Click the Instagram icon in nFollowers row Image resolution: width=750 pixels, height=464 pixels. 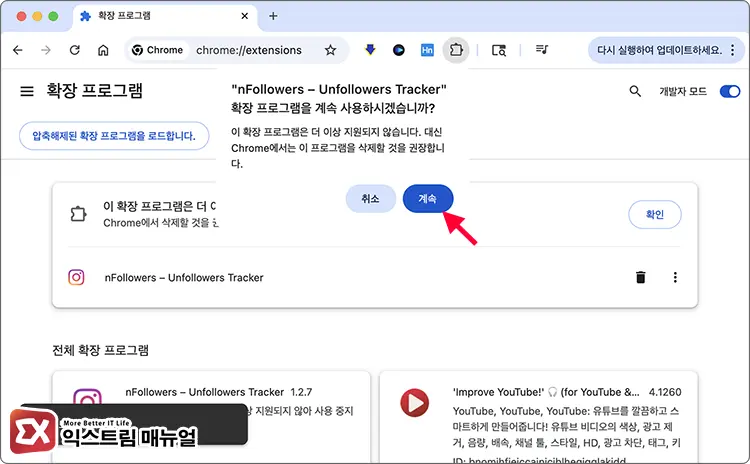pyautogui.click(x=76, y=277)
